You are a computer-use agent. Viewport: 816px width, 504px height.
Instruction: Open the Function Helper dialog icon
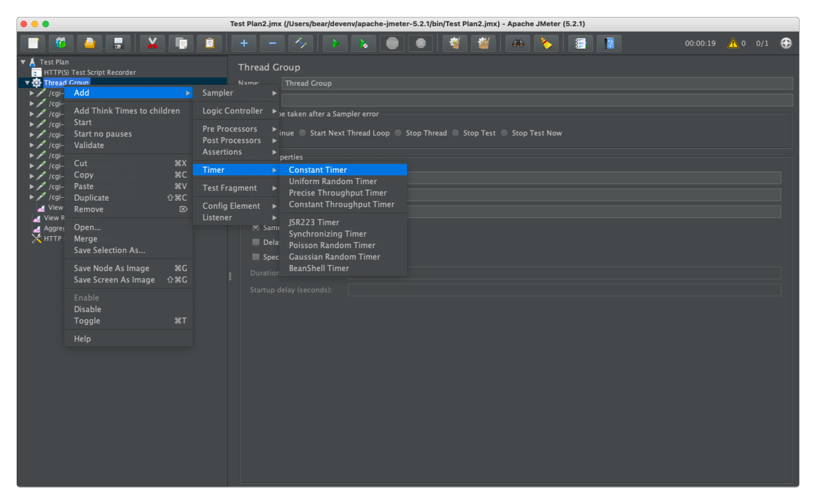point(581,43)
